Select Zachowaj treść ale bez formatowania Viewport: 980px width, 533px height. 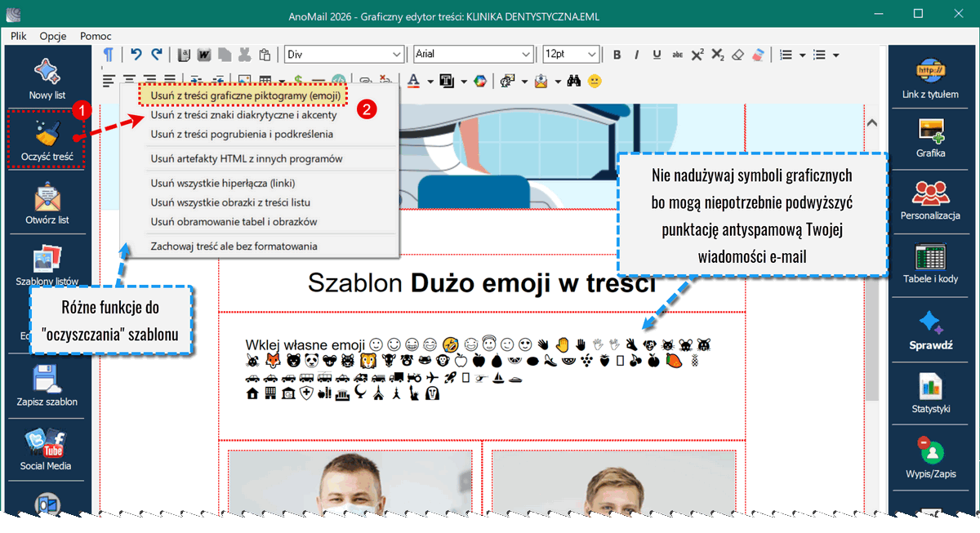234,246
